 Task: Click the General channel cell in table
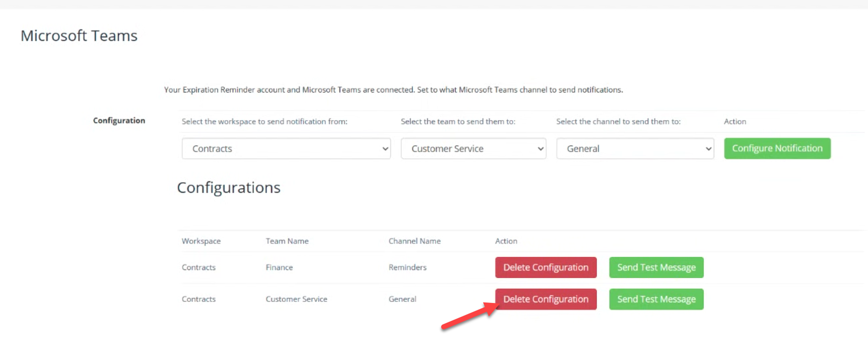pos(403,299)
